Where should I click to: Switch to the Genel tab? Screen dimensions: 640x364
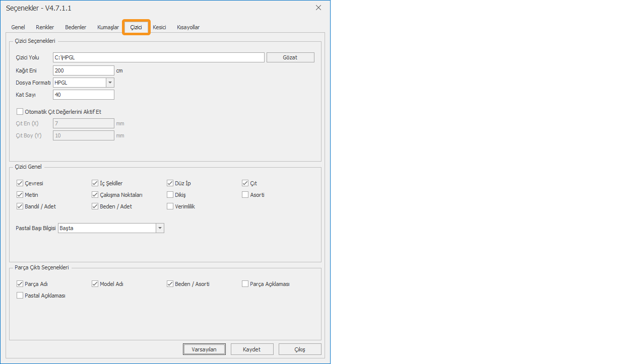pyautogui.click(x=18, y=27)
